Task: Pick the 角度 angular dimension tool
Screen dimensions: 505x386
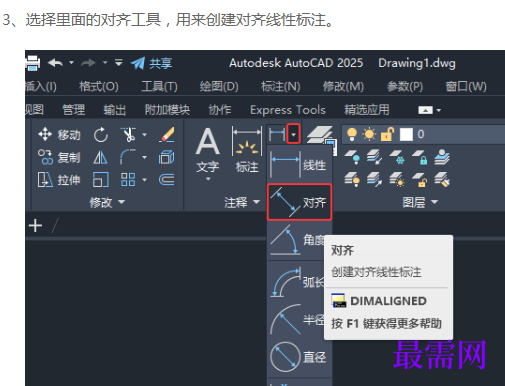Action: [297, 240]
